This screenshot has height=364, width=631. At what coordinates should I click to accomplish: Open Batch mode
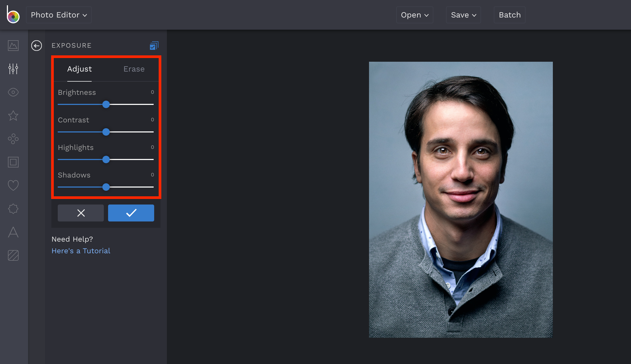click(x=509, y=15)
